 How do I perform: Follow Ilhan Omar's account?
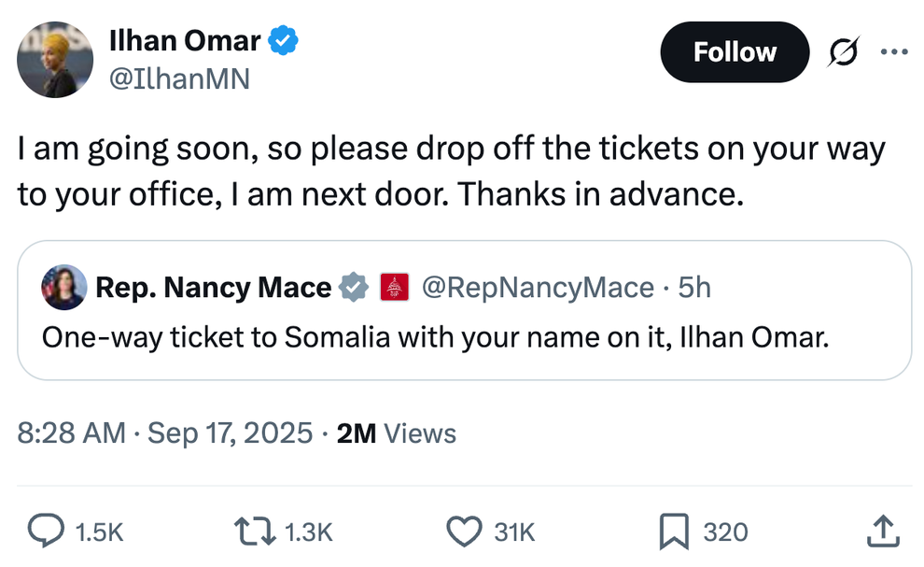tap(735, 52)
